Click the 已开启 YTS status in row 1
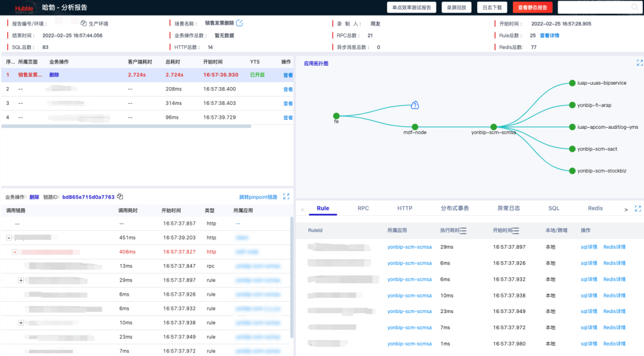644x356 pixels. [258, 75]
